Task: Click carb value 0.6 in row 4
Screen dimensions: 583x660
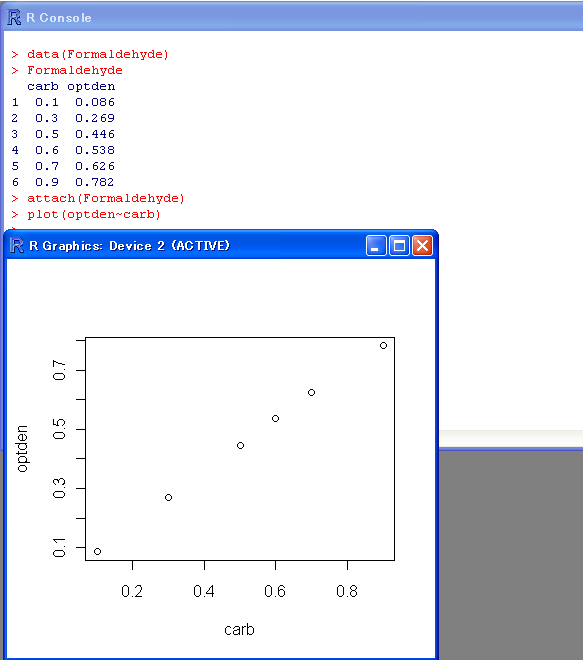Action: click(47, 150)
